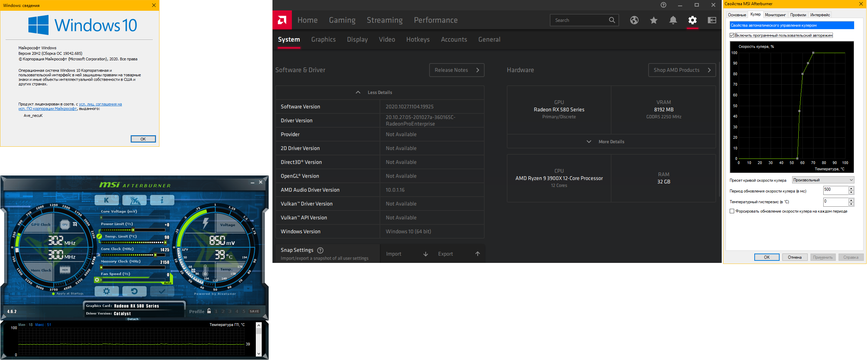Switch to the Display tab in Radeon settings

tap(357, 40)
